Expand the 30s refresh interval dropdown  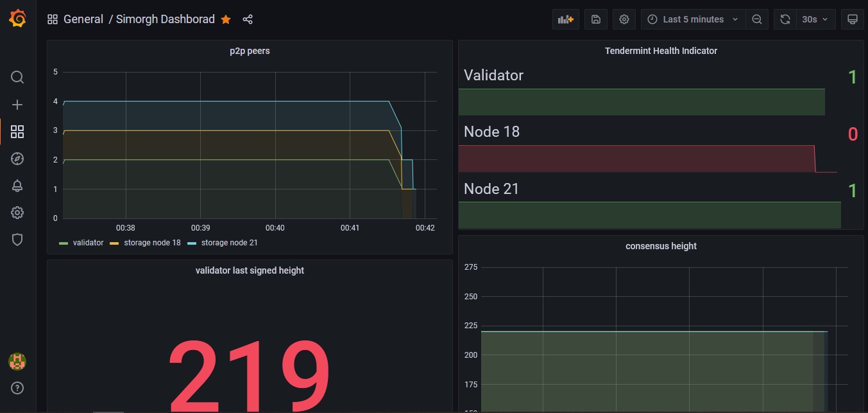click(815, 19)
